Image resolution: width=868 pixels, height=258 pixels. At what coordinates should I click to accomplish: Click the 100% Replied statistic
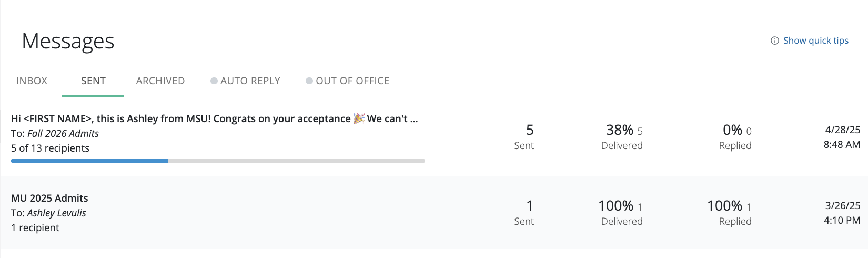729,212
